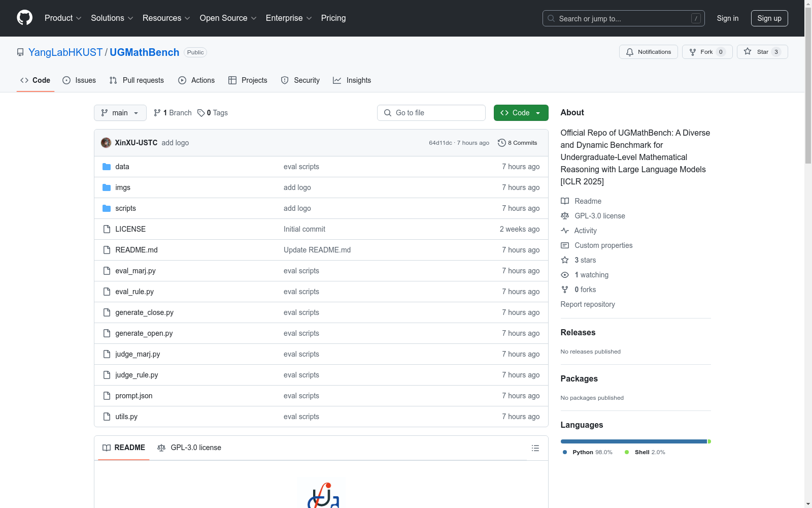Click the Sign in link
Image resolution: width=812 pixels, height=508 pixels.
click(x=728, y=18)
